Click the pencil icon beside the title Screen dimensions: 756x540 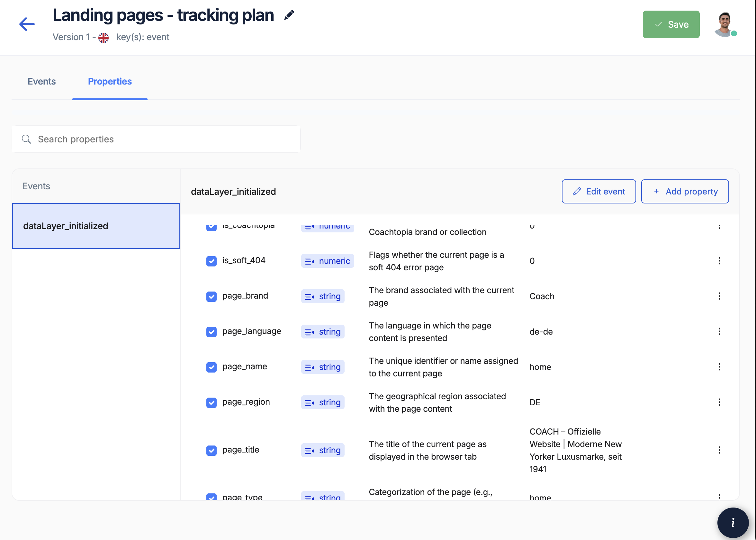coord(289,15)
